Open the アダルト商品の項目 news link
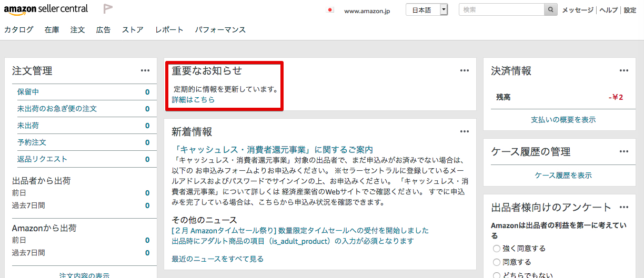This screenshot has height=278, width=644. 293,241
